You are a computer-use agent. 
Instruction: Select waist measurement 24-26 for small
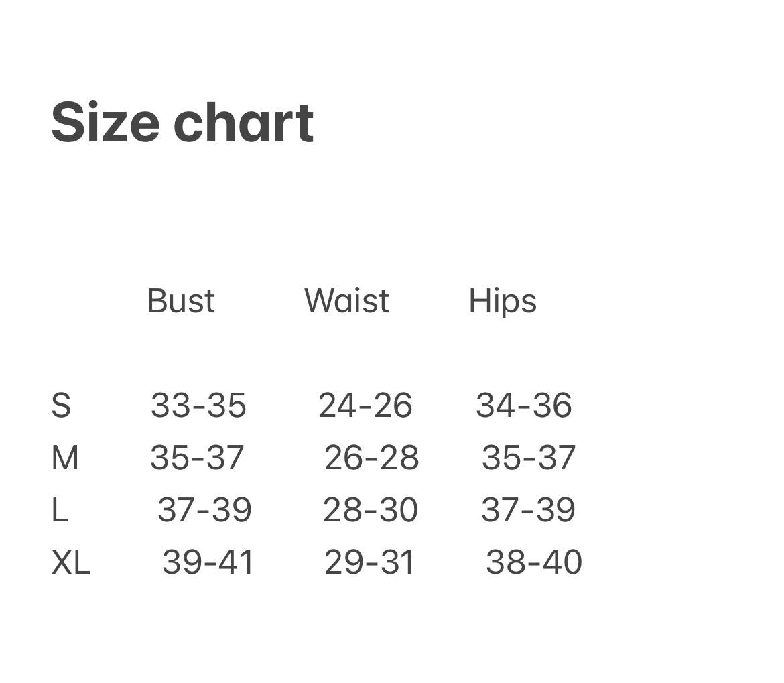(365, 406)
